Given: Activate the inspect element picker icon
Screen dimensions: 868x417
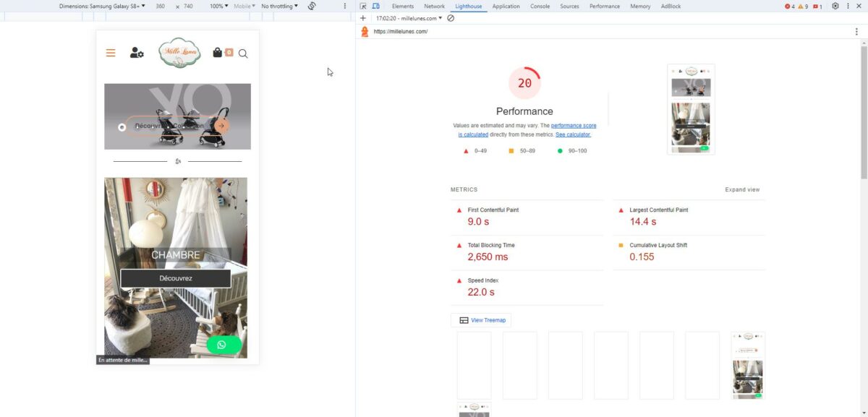Looking at the screenshot, I should [x=364, y=6].
